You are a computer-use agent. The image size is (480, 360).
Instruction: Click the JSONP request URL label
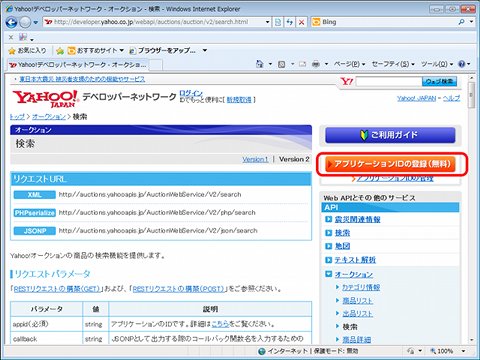[35, 231]
